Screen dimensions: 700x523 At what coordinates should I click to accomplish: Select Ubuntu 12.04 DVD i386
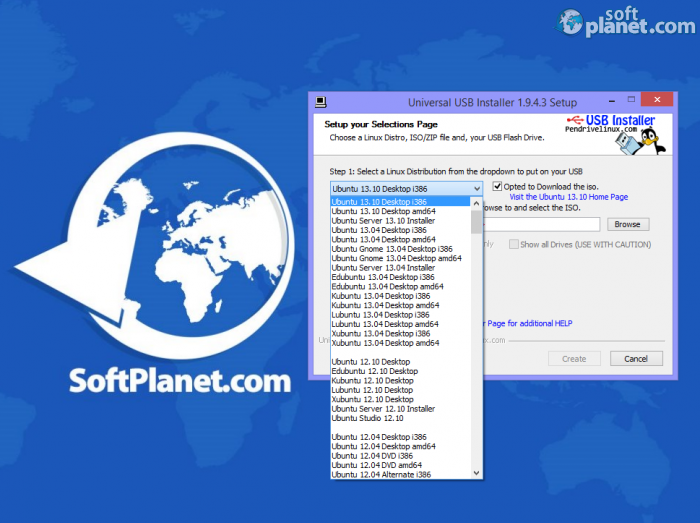[x=400, y=456]
